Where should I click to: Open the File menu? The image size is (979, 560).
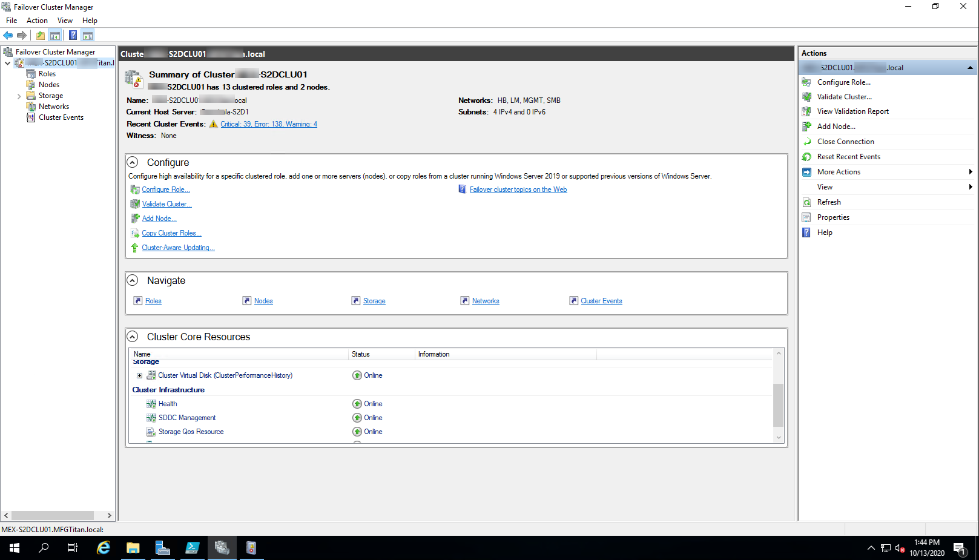click(12, 21)
